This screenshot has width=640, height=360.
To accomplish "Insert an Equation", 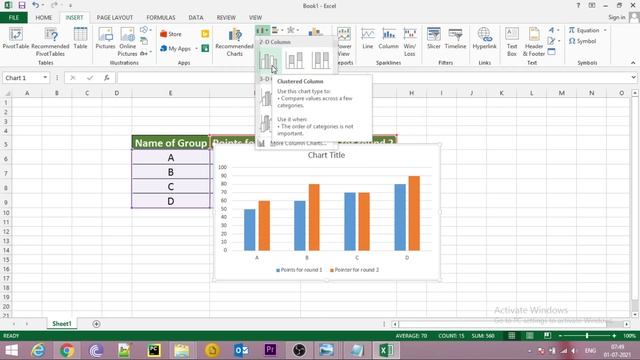I will 584,30.
